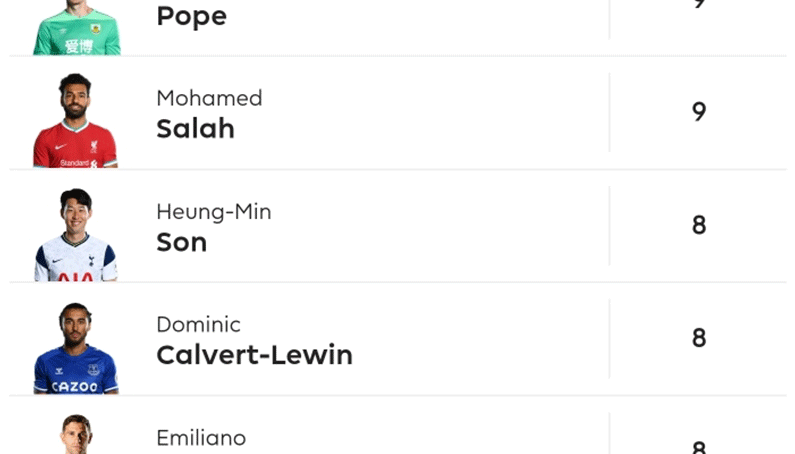
Task: Click Heung-Min Son's player photo
Action: point(75,234)
